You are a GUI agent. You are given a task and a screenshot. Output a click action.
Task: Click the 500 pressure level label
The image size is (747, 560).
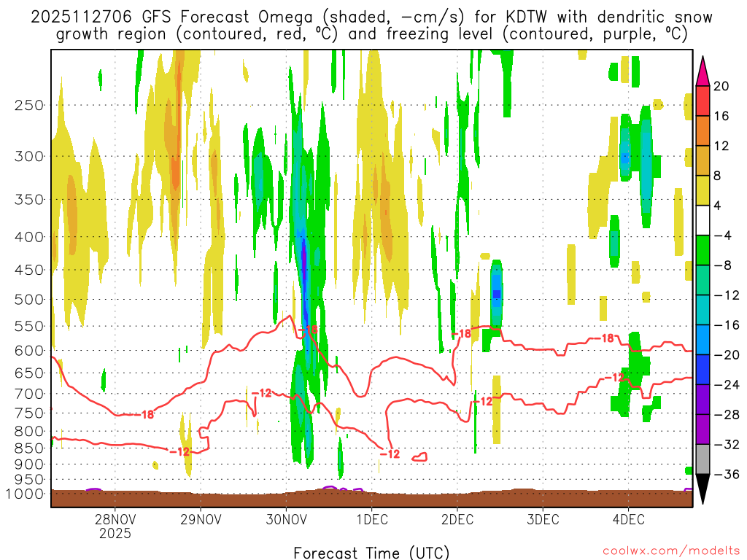(x=29, y=300)
